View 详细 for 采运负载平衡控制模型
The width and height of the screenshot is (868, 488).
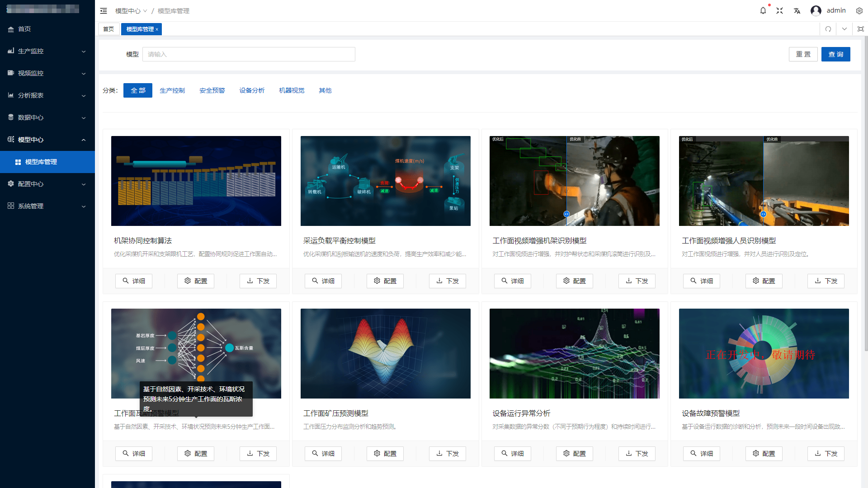pos(323,281)
